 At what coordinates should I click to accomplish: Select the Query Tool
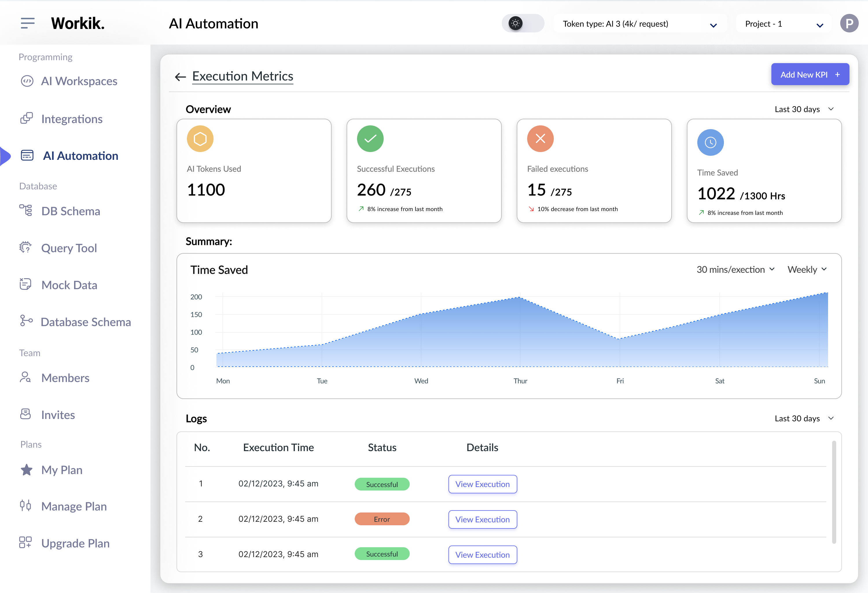(x=69, y=248)
